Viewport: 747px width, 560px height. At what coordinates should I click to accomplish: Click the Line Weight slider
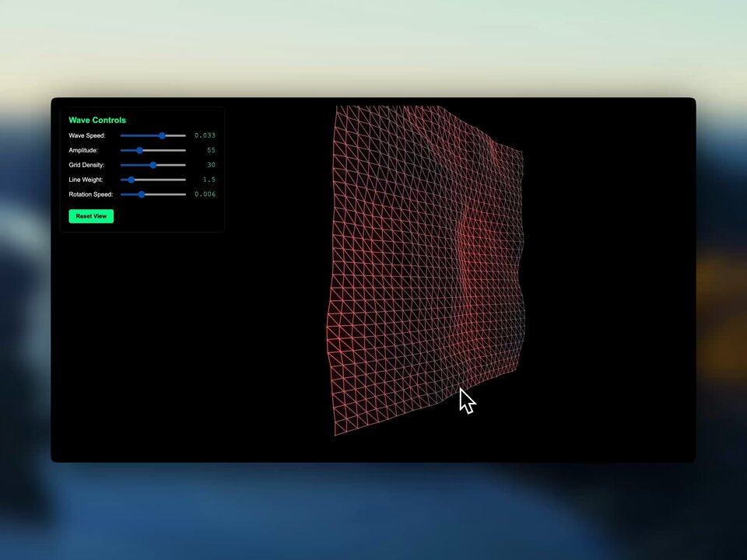153,180
